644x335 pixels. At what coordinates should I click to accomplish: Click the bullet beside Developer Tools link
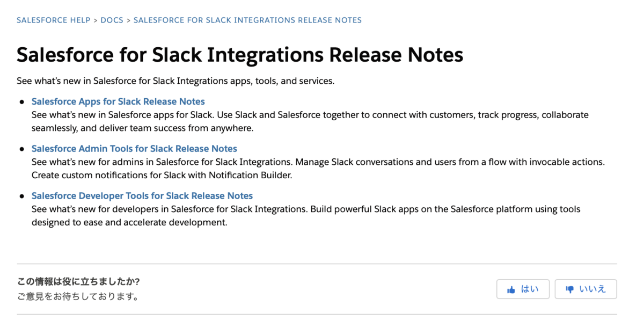[22, 196]
